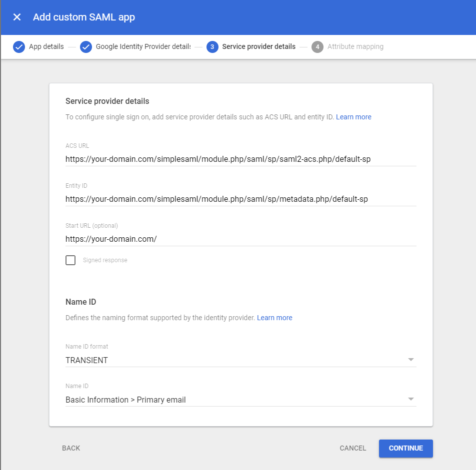The height and width of the screenshot is (470, 476).
Task: Go to the App details step
Action: click(46, 47)
